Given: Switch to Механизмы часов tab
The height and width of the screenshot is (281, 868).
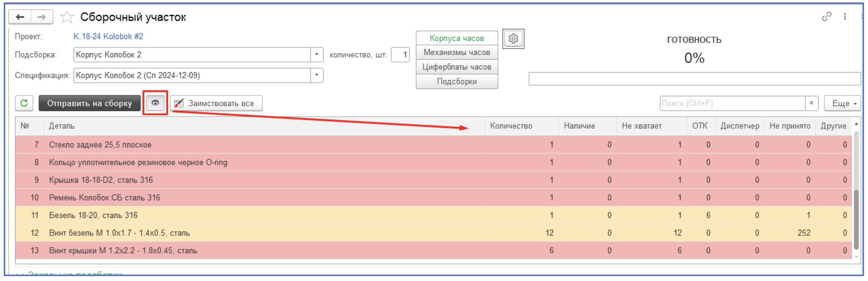Looking at the screenshot, I should tap(456, 52).
